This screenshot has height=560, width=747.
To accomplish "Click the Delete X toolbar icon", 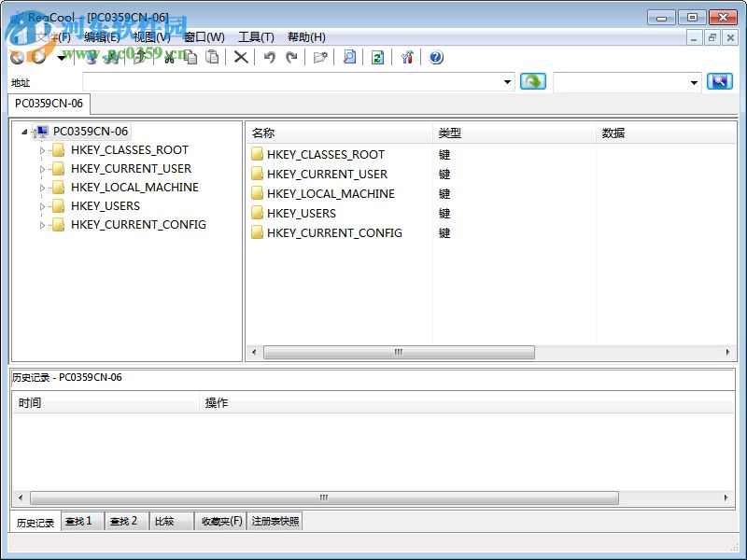I will pyautogui.click(x=241, y=57).
